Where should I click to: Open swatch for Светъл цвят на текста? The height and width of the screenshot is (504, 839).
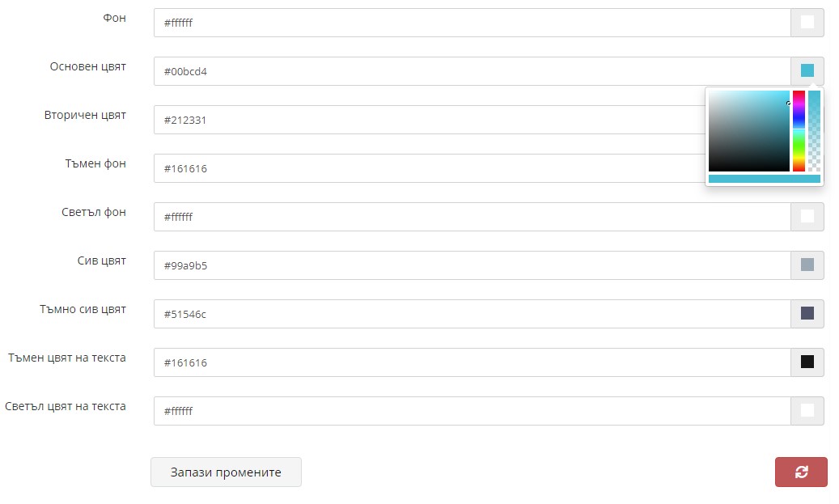click(x=807, y=411)
